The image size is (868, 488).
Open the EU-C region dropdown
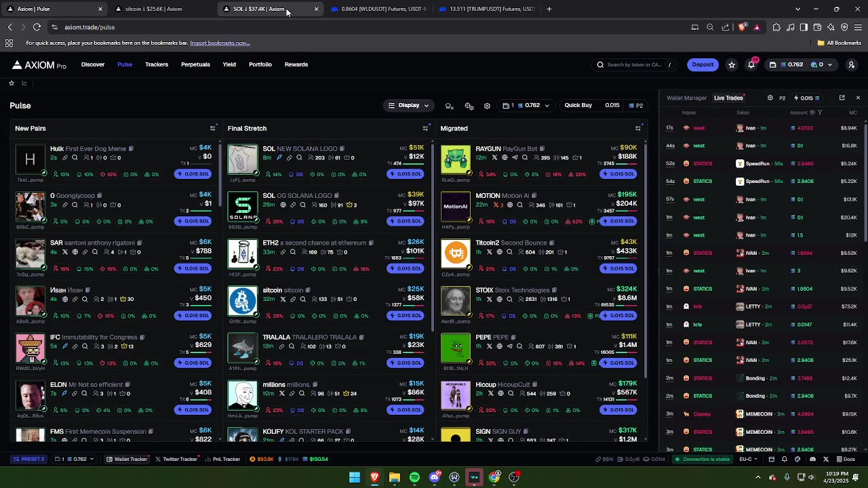[749, 459]
